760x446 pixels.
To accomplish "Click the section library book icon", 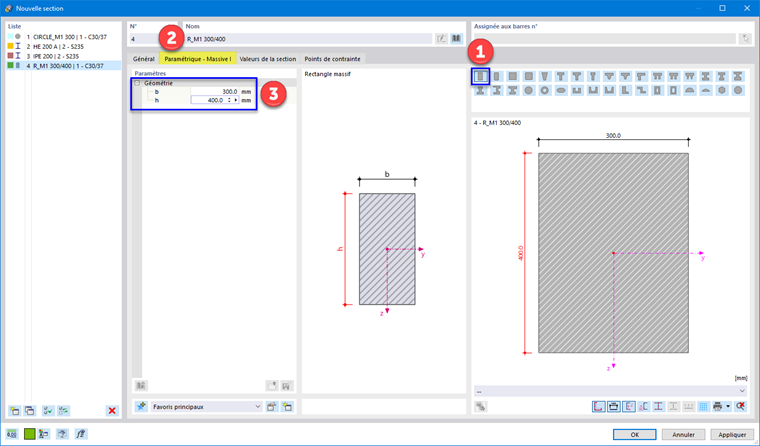I will point(456,39).
